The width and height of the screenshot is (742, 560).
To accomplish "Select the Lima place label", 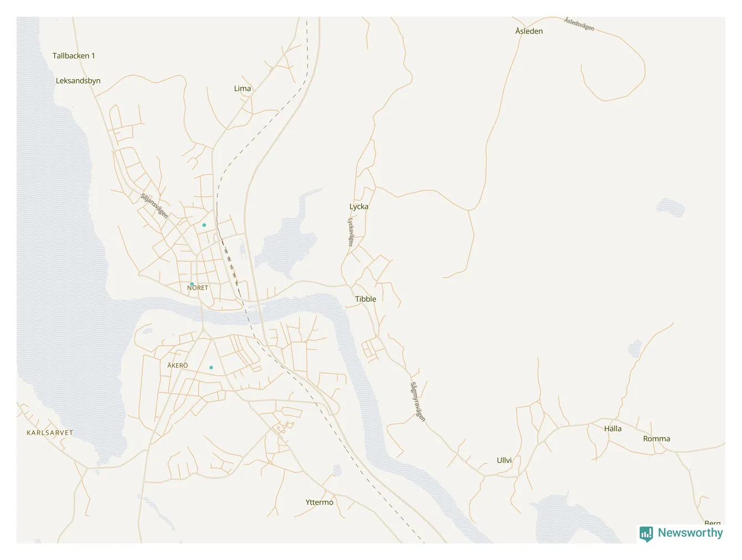I will coord(243,88).
